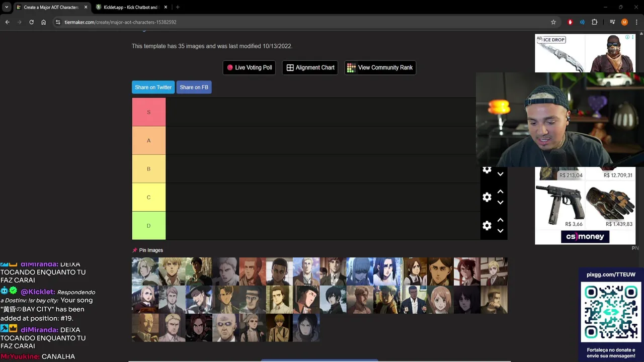The image size is (644, 362).
Task: Click the pixgg.com/TTEUW text
Action: click(x=611, y=275)
